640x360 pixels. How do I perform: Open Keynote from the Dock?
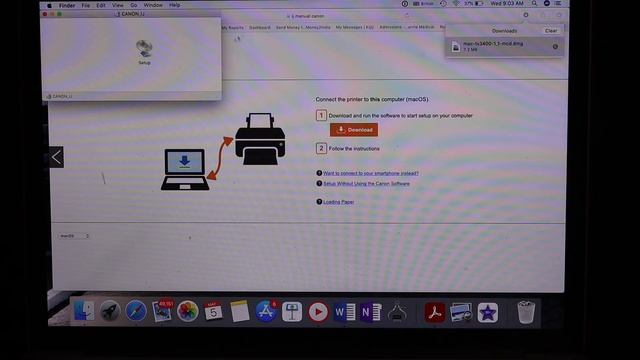292,312
